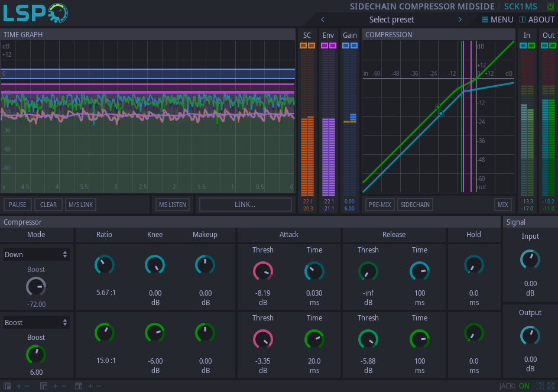Screen dimensions: 558x392
Task: Switch to the Select preset field
Action: click(x=391, y=20)
